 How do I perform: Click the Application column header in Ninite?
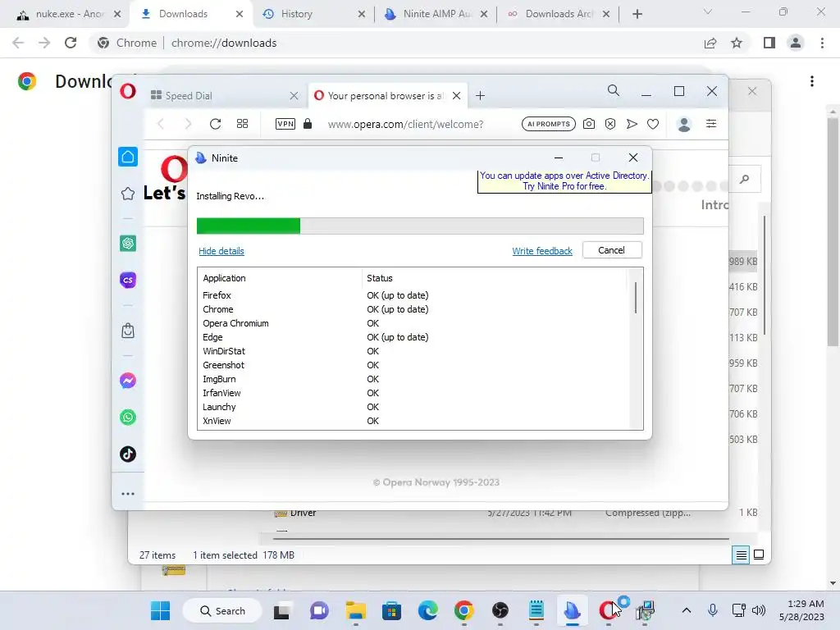click(281, 278)
